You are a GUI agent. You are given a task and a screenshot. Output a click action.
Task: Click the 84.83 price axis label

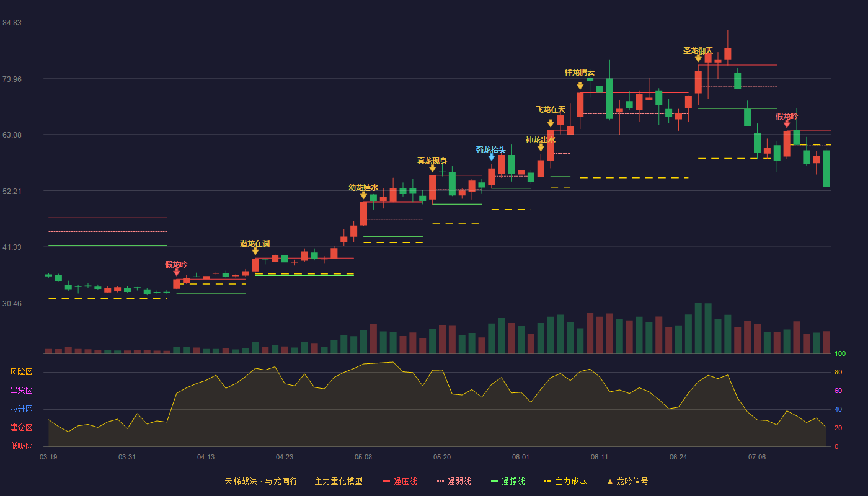coord(12,23)
